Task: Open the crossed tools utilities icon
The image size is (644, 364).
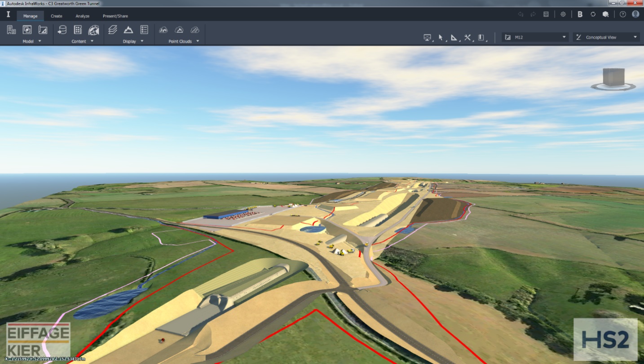Action: (x=468, y=38)
